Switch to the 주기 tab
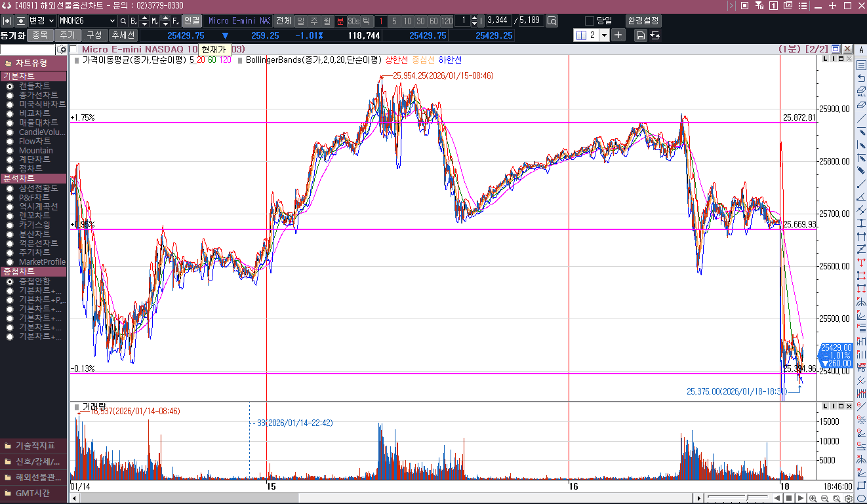This screenshot has height=504, width=867. pyautogui.click(x=67, y=35)
